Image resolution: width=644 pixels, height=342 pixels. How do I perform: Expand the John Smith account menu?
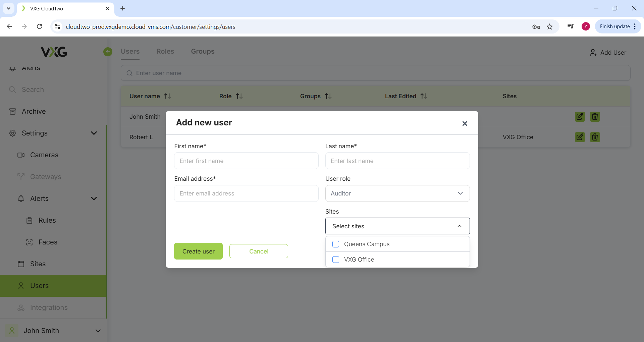click(x=98, y=331)
